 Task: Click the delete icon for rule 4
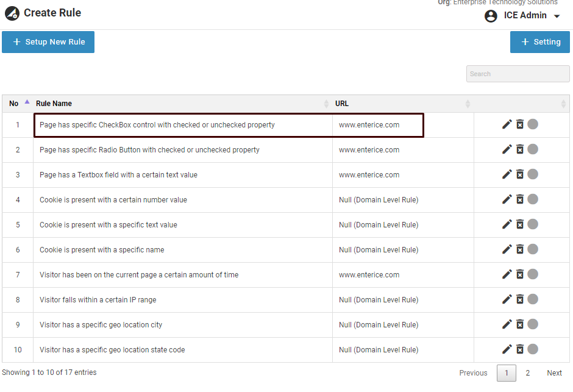[520, 199]
